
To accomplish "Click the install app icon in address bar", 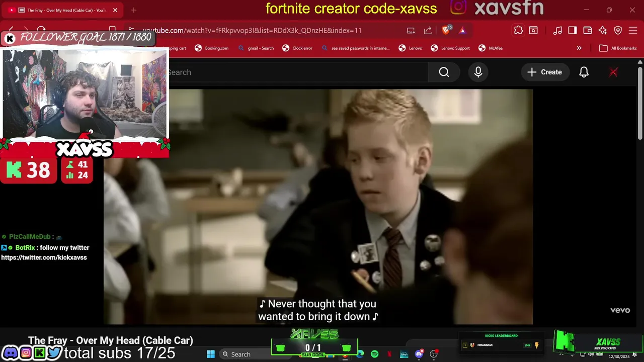I will pyautogui.click(x=411, y=30).
